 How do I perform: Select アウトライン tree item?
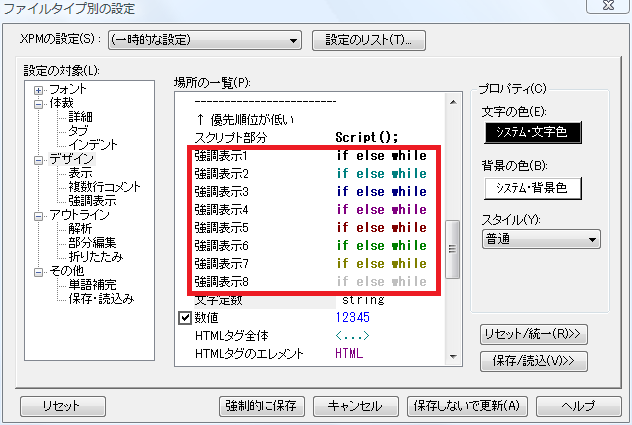click(79, 215)
